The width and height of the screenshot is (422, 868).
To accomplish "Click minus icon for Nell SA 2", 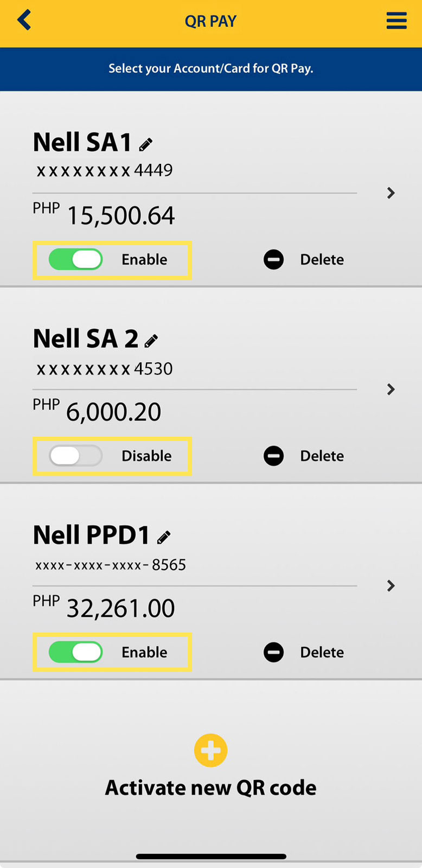I will point(273,456).
